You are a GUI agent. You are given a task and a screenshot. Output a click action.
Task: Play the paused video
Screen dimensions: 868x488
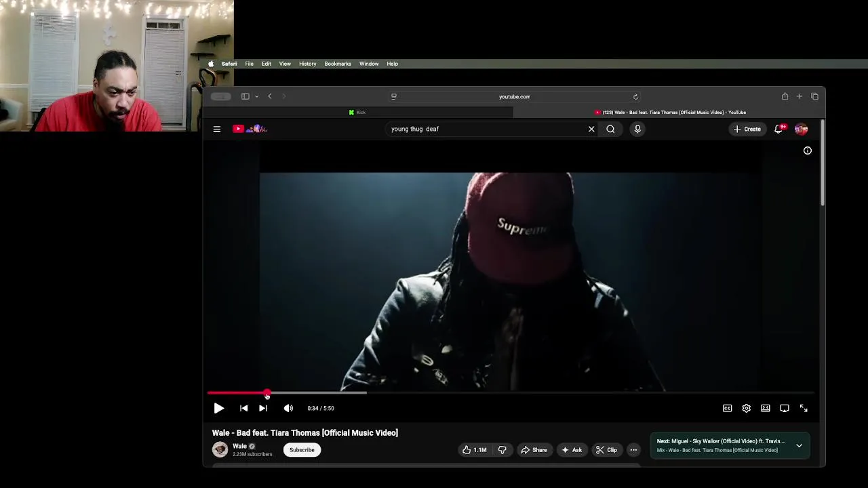pyautogui.click(x=218, y=408)
